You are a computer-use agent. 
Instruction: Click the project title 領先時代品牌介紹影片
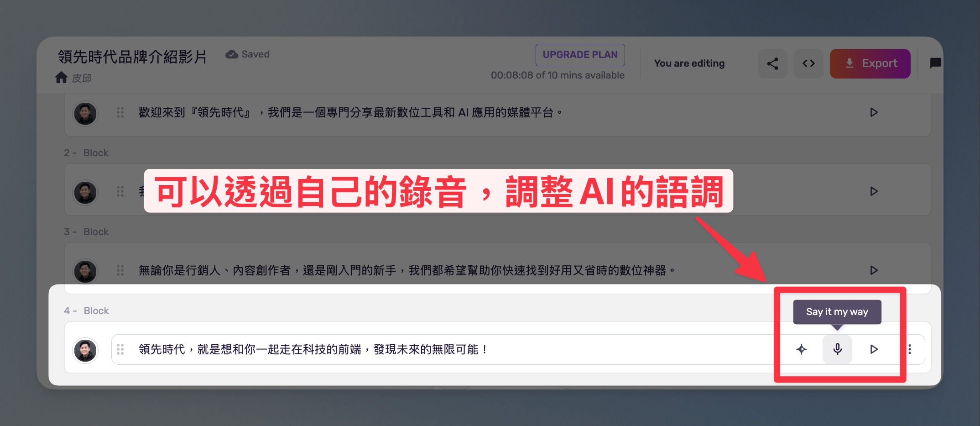click(x=132, y=57)
